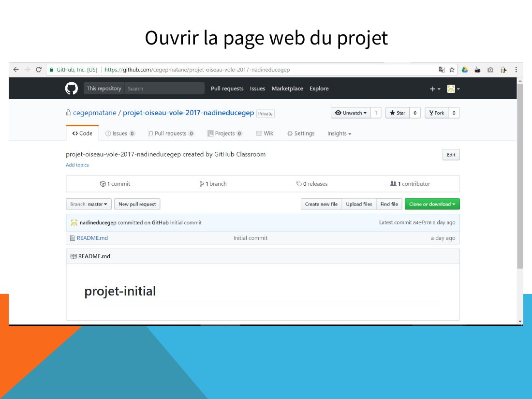
Task: Star the repository
Action: (398, 113)
